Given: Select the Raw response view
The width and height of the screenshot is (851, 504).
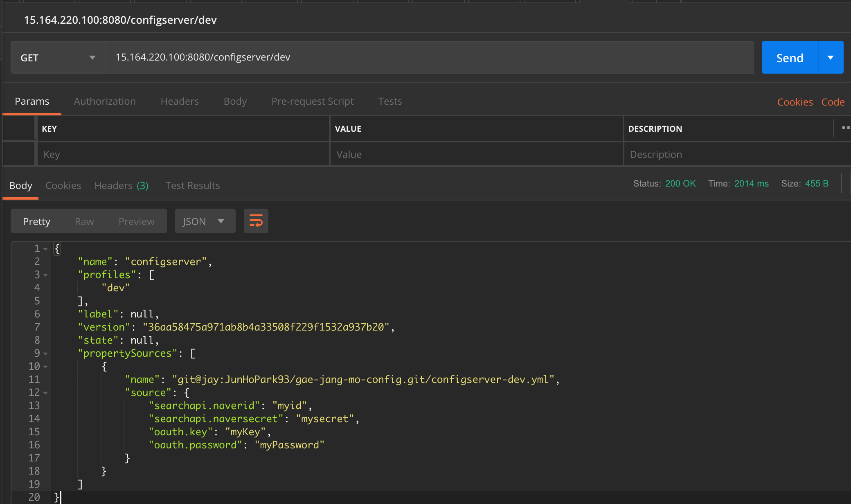Looking at the screenshot, I should [x=84, y=221].
